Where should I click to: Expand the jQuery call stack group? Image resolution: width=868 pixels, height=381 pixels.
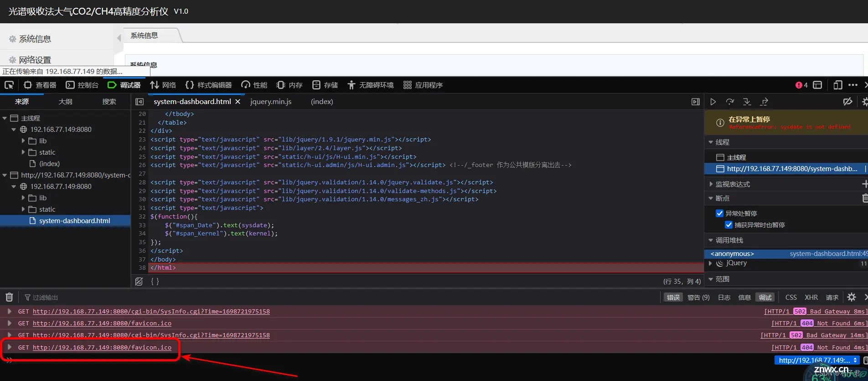pyautogui.click(x=710, y=263)
